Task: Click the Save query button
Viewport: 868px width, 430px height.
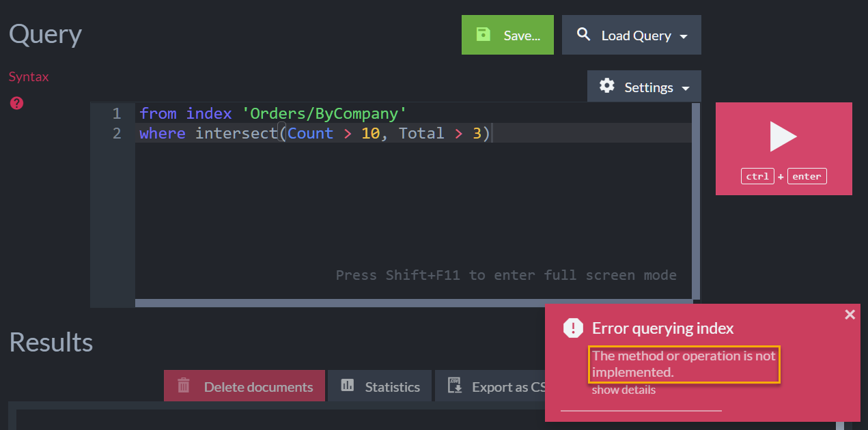Action: [507, 35]
